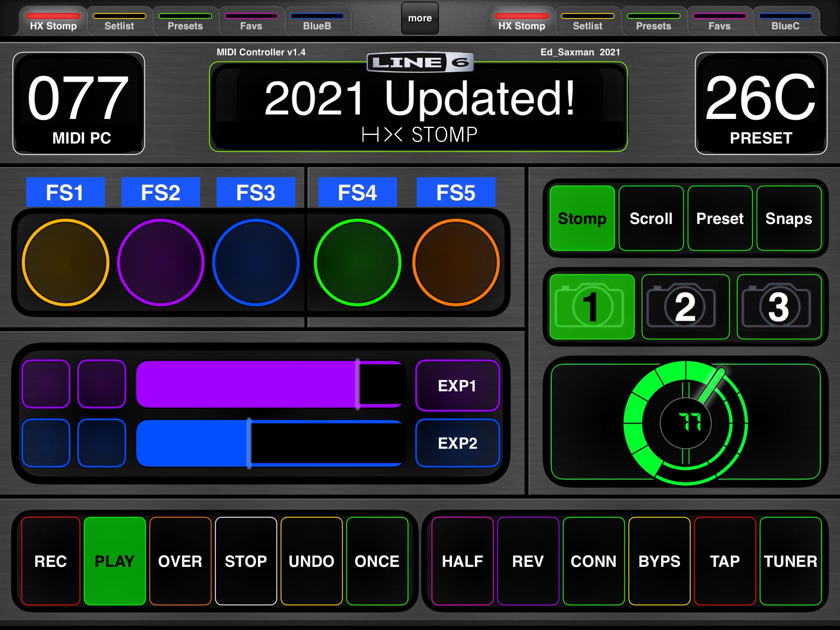Tap the FS2 label

click(161, 192)
